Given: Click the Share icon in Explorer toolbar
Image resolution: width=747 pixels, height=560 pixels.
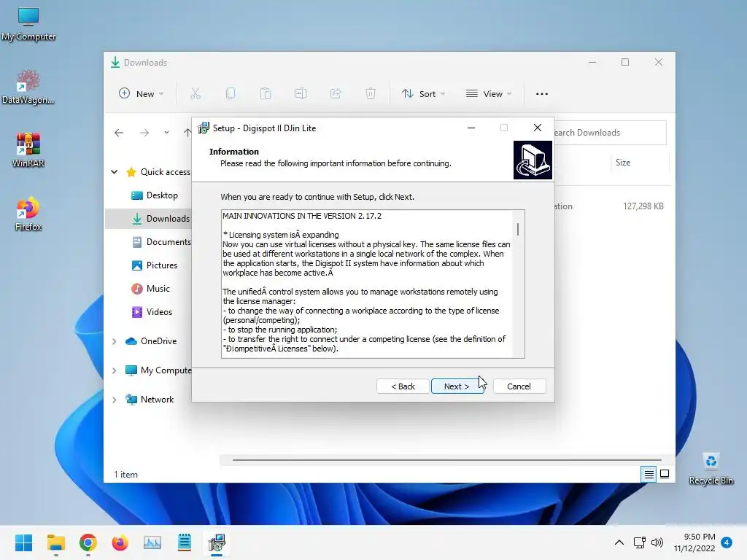Looking at the screenshot, I should [336, 94].
